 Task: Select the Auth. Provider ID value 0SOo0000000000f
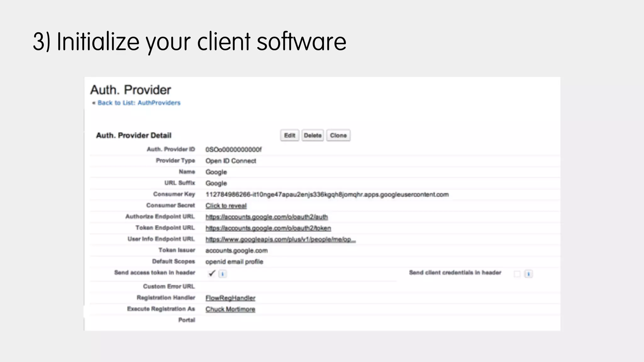(x=233, y=150)
